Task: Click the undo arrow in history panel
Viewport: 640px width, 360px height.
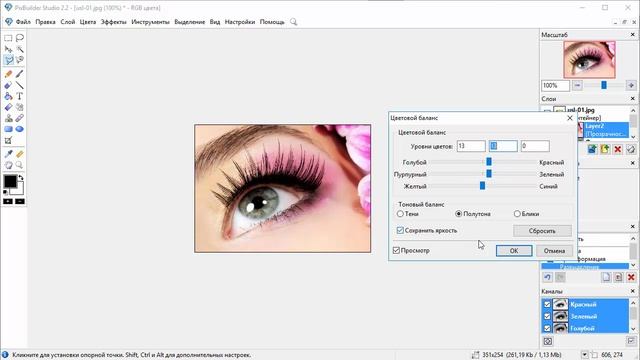Action: click(548, 277)
